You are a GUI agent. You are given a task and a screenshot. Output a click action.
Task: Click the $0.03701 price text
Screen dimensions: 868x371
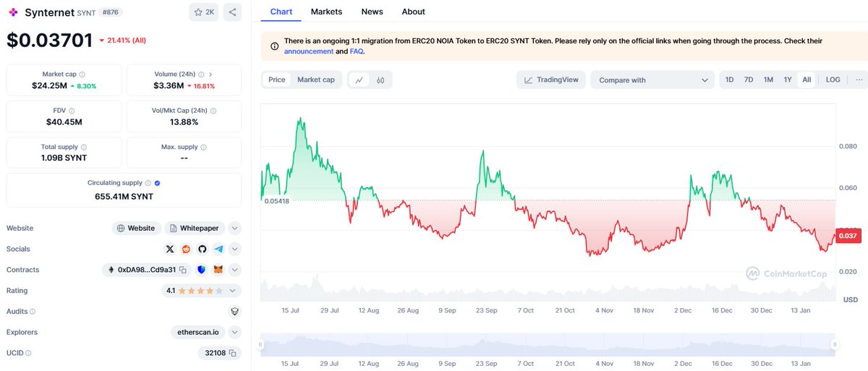click(x=50, y=40)
